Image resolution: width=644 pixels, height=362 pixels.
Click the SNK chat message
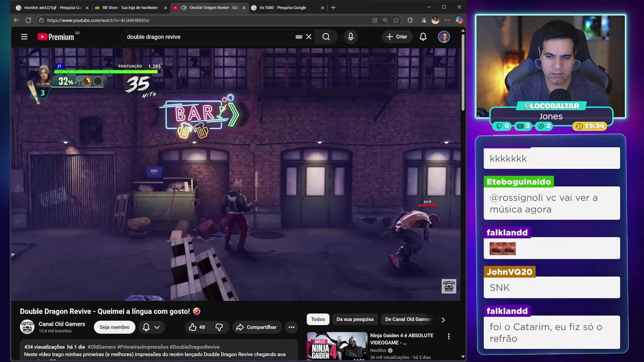point(552,288)
